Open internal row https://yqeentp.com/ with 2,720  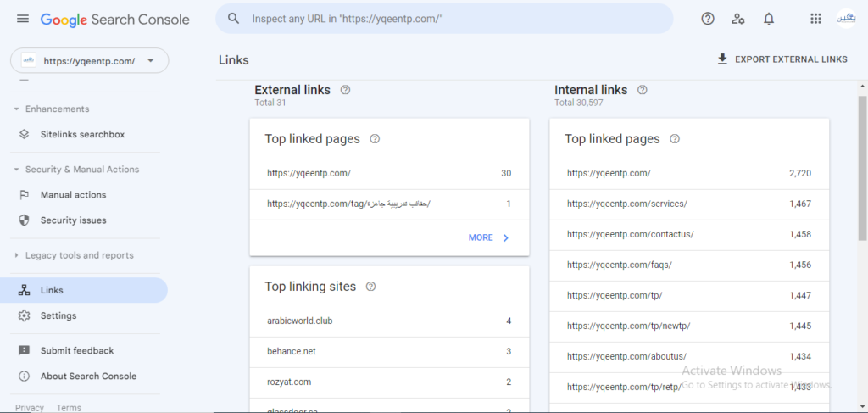pos(689,173)
